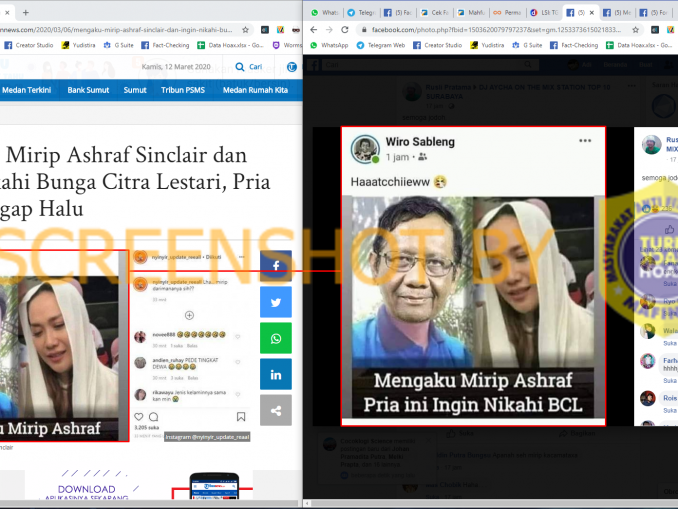Like andien_ruhay comment heart
The image size is (678, 509).
click(x=237, y=362)
